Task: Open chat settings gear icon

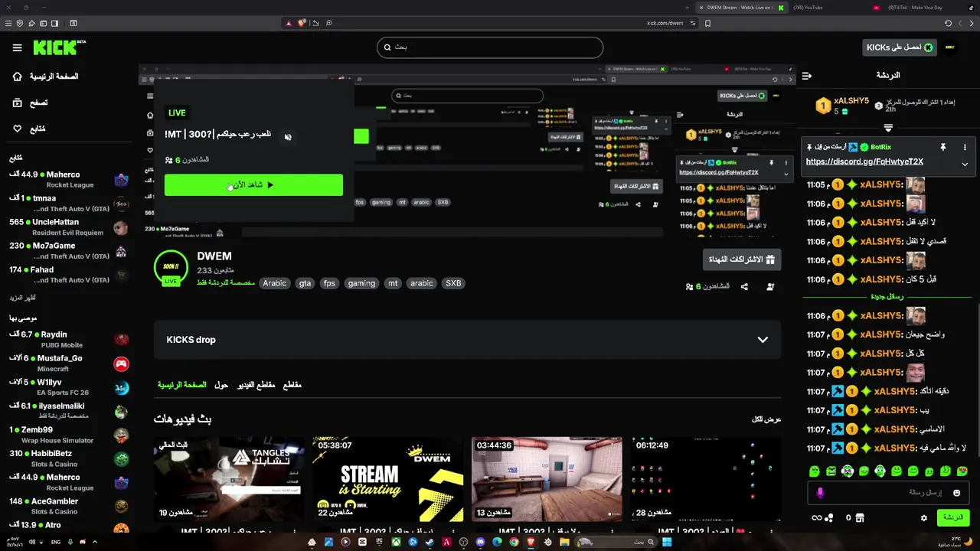Action: 924,518
